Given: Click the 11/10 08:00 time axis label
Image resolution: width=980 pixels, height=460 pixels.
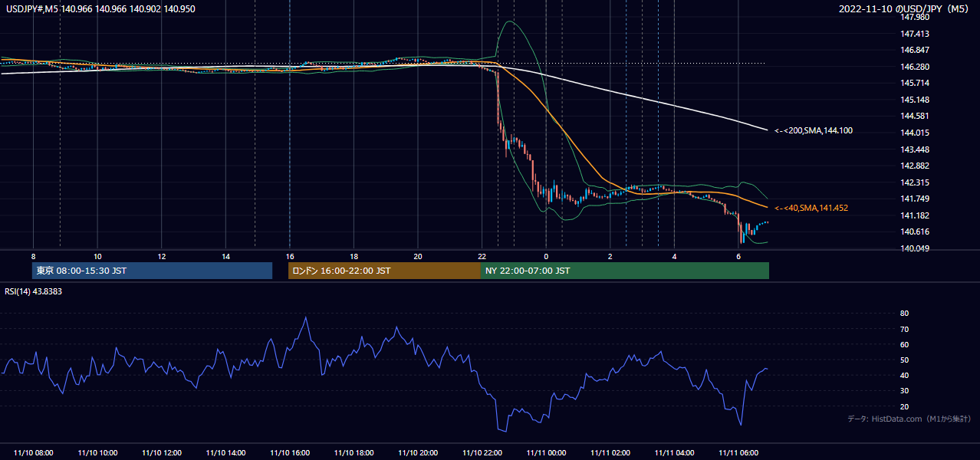Looking at the screenshot, I should click(33, 453).
